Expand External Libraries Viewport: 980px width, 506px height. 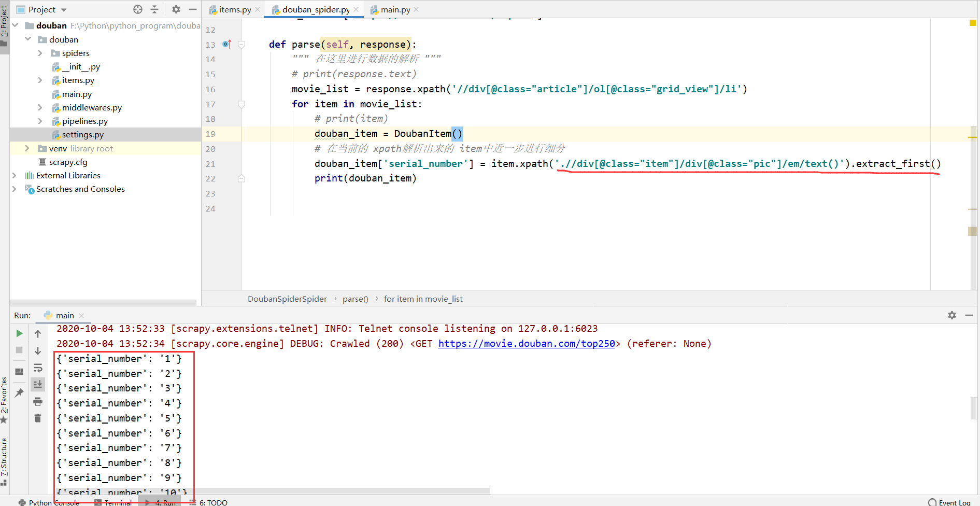[15, 175]
